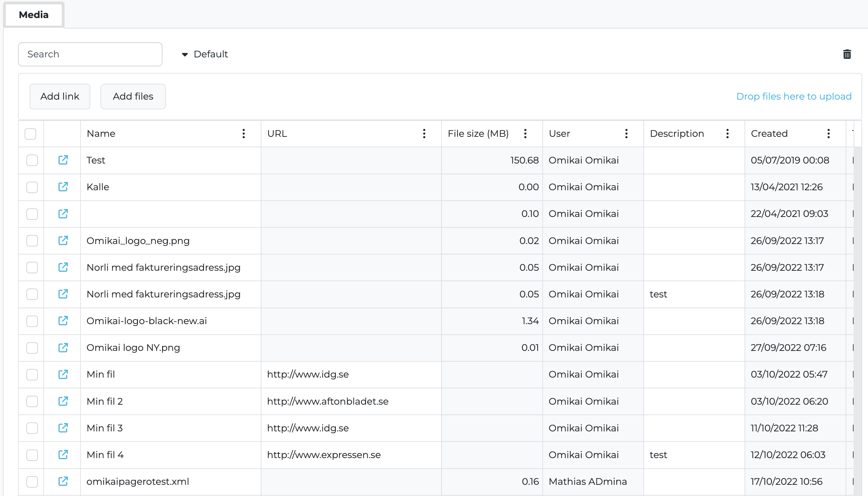The height and width of the screenshot is (496, 868).
Task: Switch to the Media tab
Action: pos(34,15)
